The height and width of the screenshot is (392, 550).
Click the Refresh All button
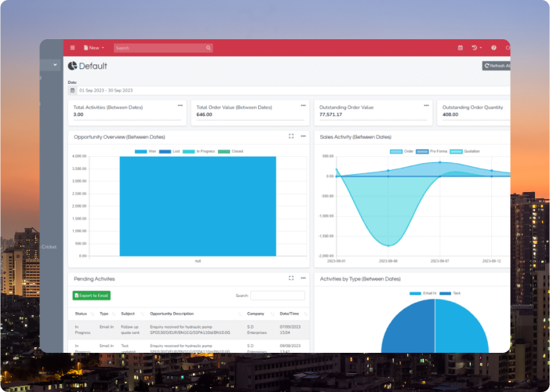497,66
